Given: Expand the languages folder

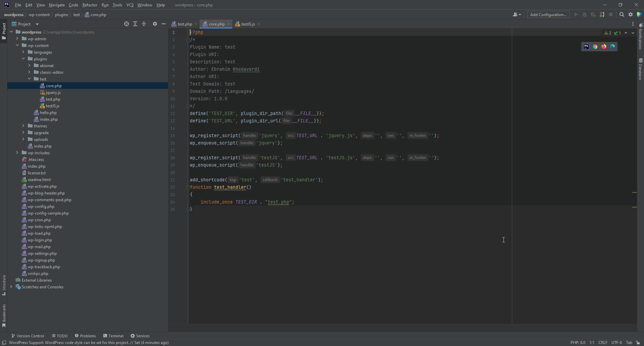Looking at the screenshot, I should 23,52.
